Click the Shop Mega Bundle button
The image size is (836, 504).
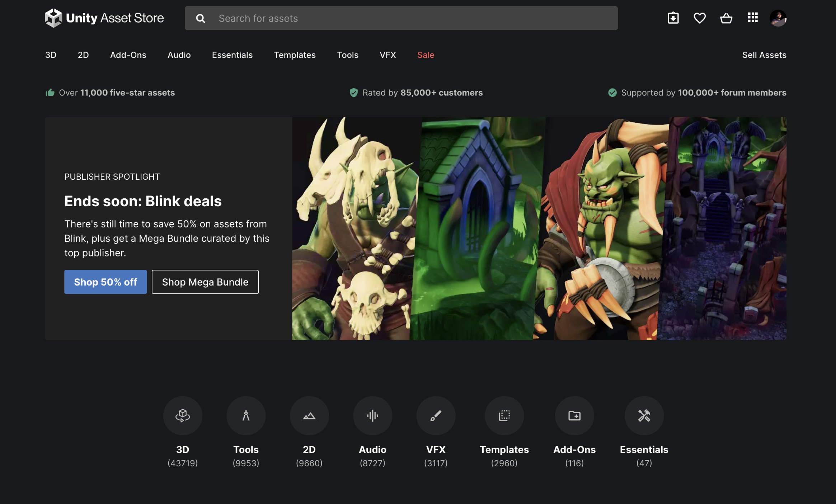point(205,281)
